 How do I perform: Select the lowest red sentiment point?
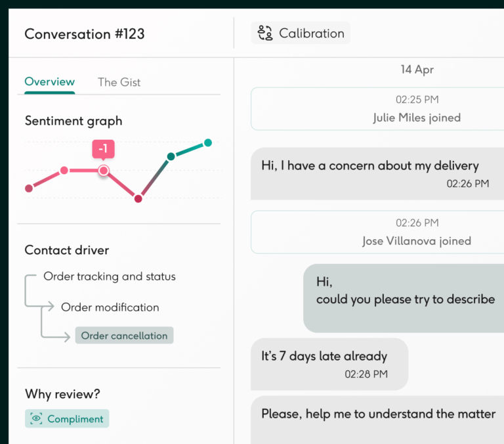pos(138,199)
